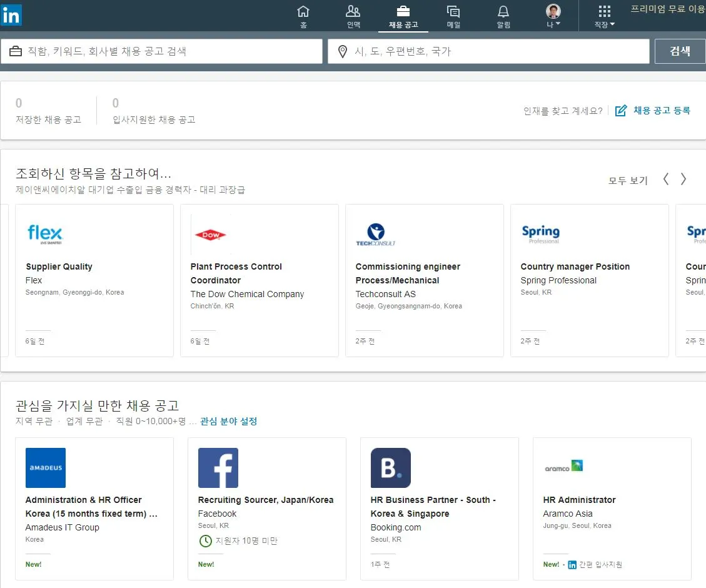706x588 pixels.
Task: Open Commissioning engineer Process/Mechanical job
Action: (x=408, y=273)
